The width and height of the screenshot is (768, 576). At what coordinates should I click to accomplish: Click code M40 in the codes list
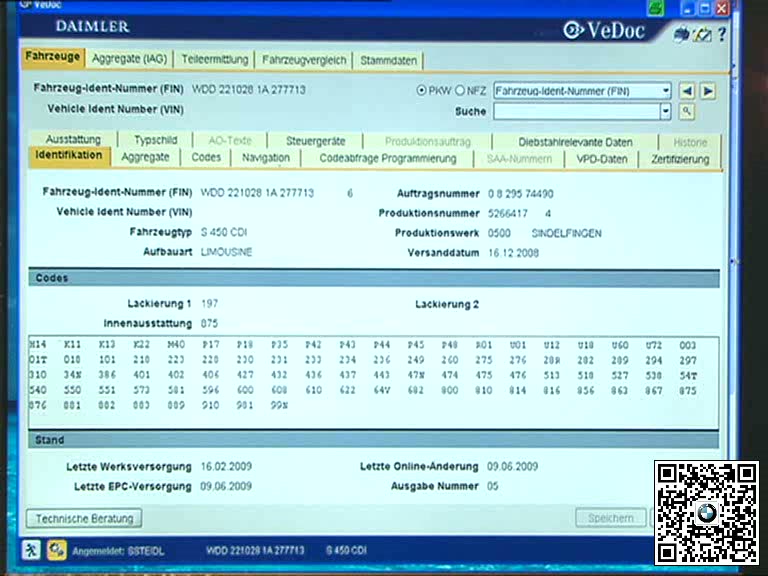tap(176, 345)
